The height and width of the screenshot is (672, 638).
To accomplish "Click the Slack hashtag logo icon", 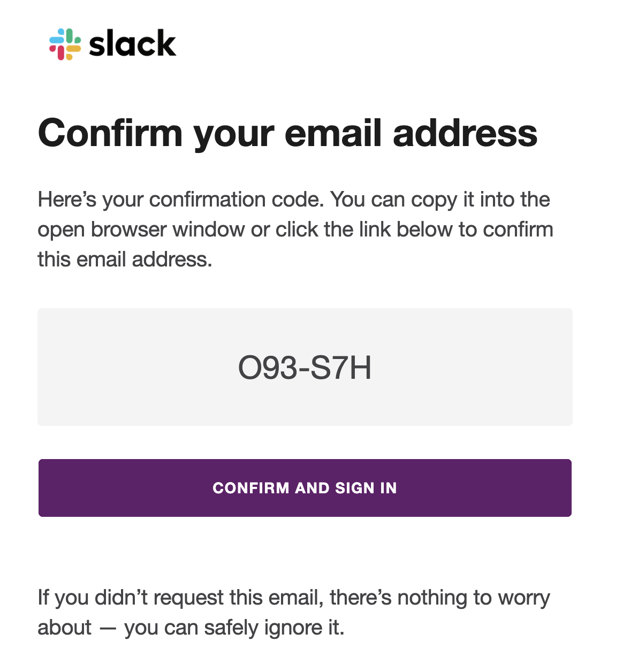I will pyautogui.click(x=65, y=44).
